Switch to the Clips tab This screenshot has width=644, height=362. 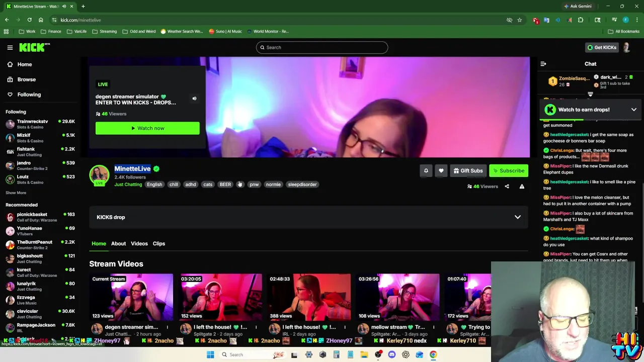[158, 243]
